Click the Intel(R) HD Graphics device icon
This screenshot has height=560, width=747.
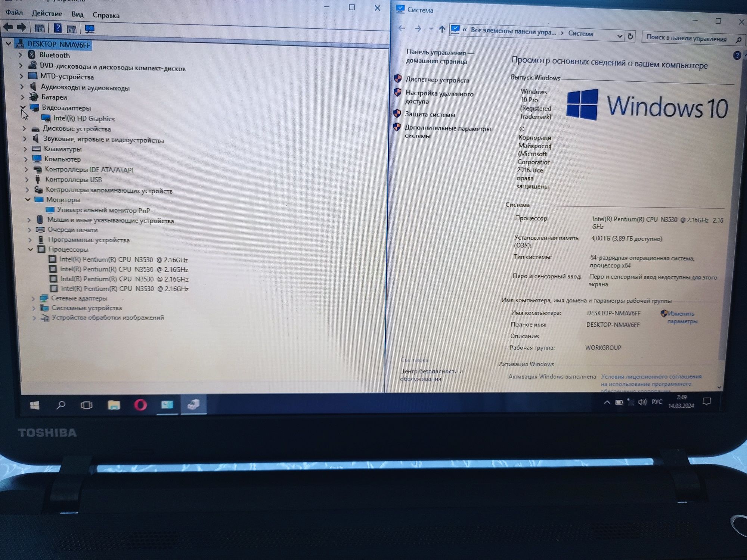point(45,118)
